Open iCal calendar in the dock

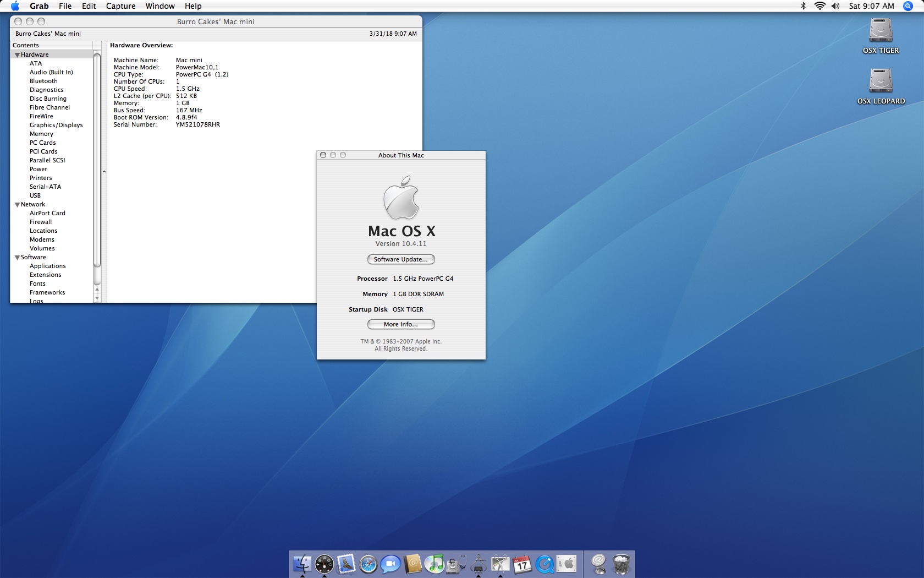[x=522, y=564]
